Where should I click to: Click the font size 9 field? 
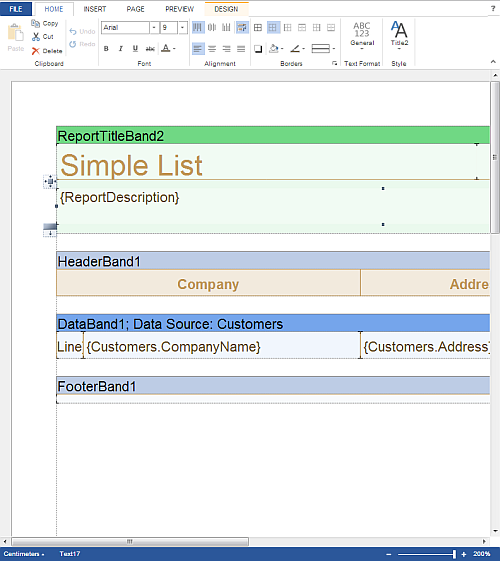(x=168, y=28)
